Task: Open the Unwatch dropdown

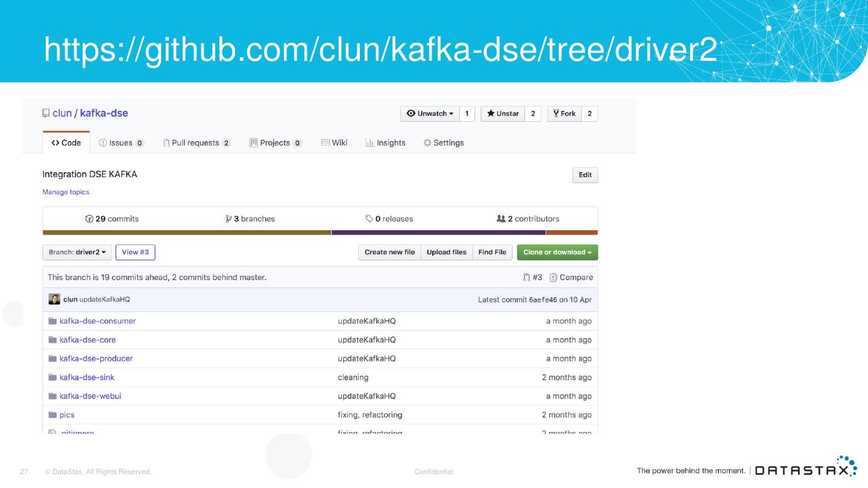Action: click(x=430, y=114)
